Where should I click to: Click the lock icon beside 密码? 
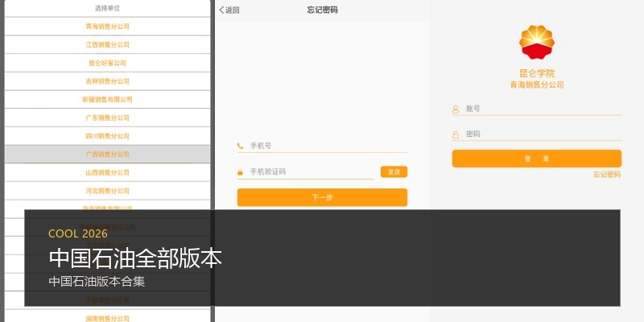pos(456,134)
